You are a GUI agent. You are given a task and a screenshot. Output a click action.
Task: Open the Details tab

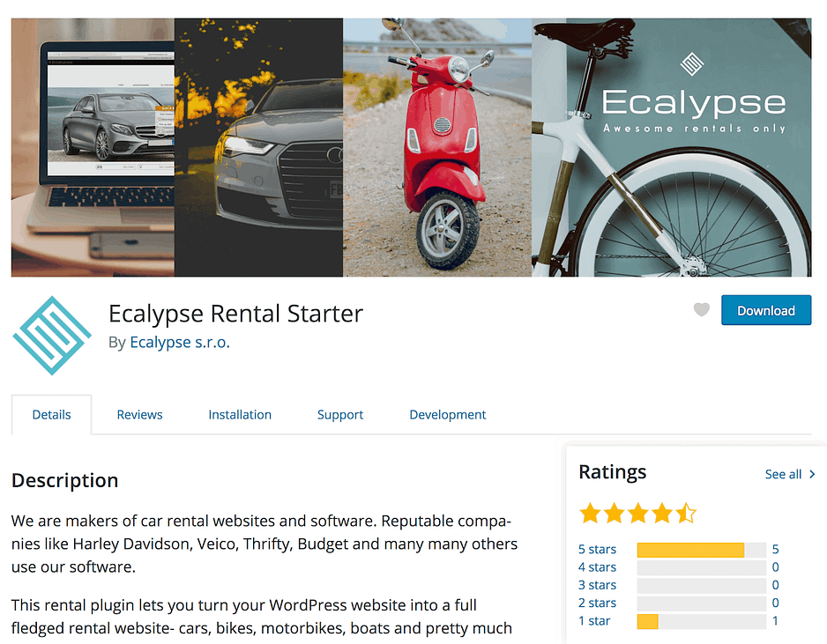pos(51,415)
